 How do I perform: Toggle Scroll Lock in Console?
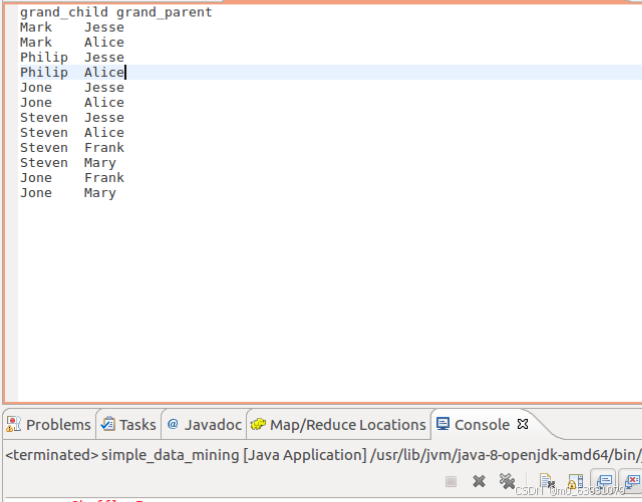[575, 482]
